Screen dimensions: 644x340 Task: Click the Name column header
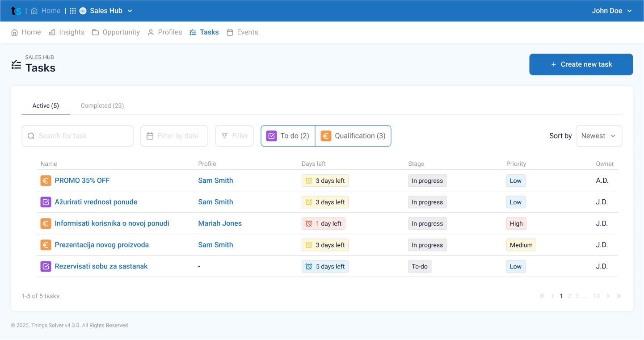click(49, 164)
